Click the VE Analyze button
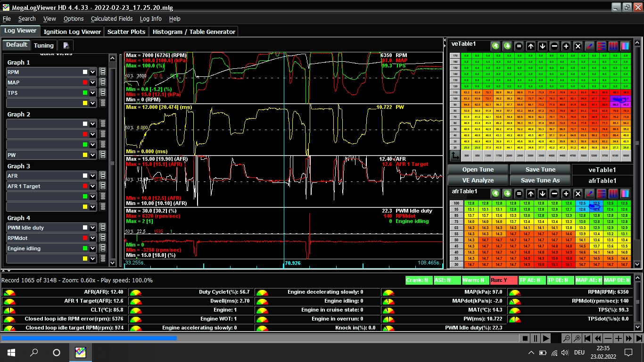 coord(478,180)
